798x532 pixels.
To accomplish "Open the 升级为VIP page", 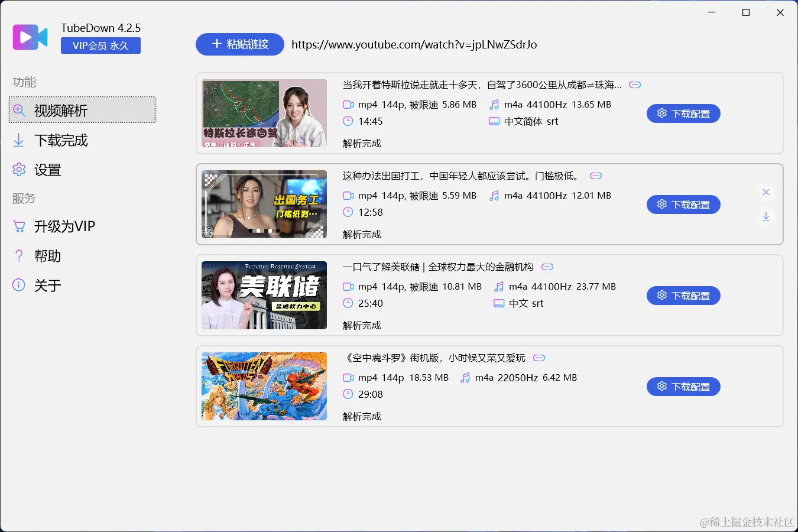I will [x=82, y=226].
